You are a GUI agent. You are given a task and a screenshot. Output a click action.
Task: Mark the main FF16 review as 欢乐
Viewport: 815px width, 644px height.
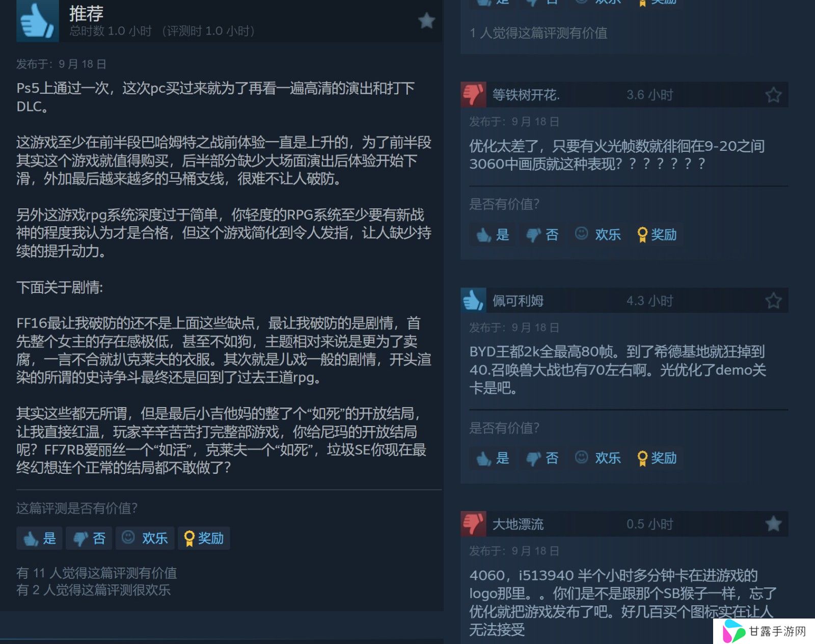tap(145, 538)
